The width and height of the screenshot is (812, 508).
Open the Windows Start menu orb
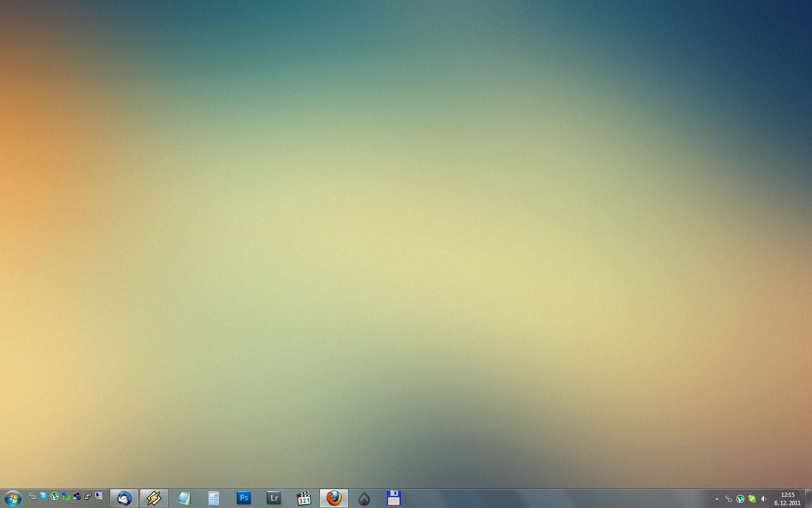click(13, 498)
